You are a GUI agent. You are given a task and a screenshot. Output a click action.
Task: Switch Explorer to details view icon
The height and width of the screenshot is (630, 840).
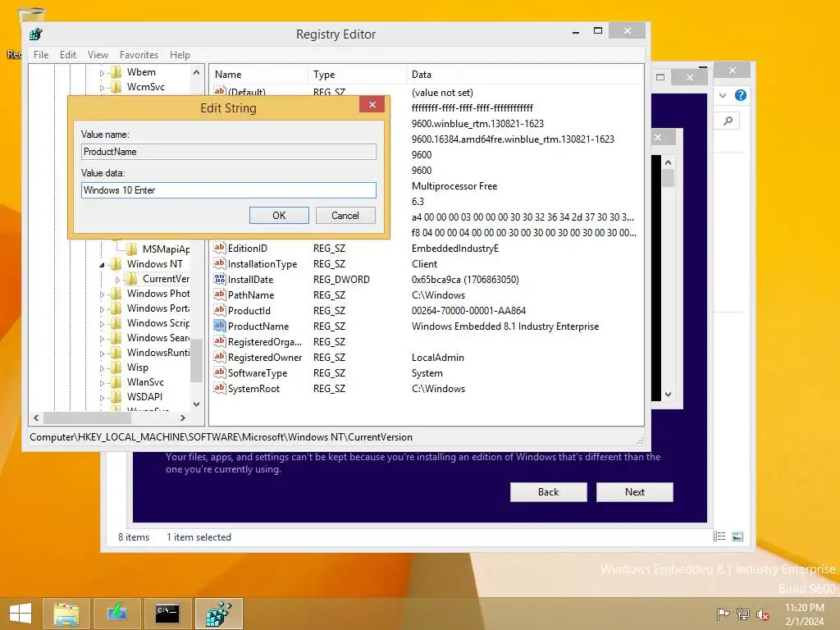(719, 536)
